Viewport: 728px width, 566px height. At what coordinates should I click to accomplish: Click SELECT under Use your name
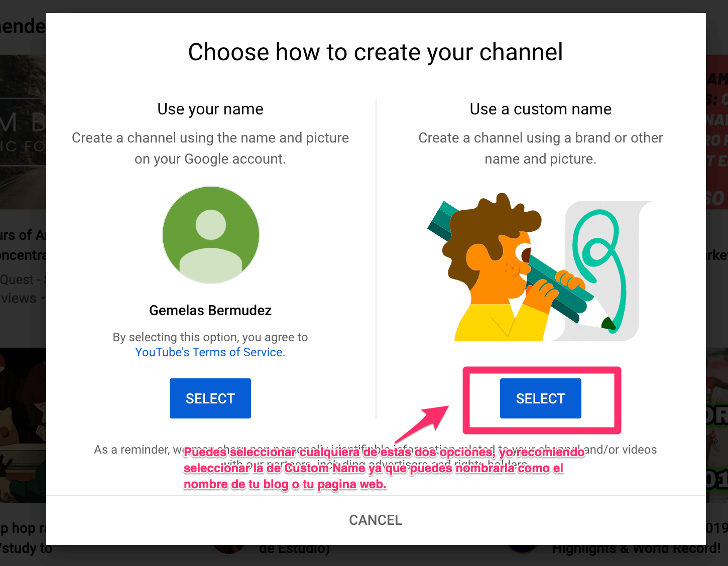210,398
